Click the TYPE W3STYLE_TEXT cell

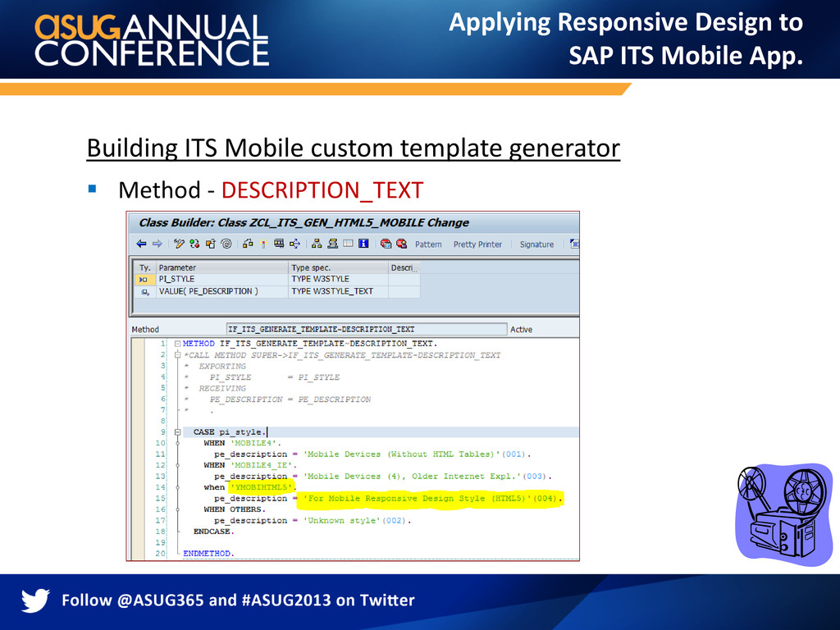point(339,291)
